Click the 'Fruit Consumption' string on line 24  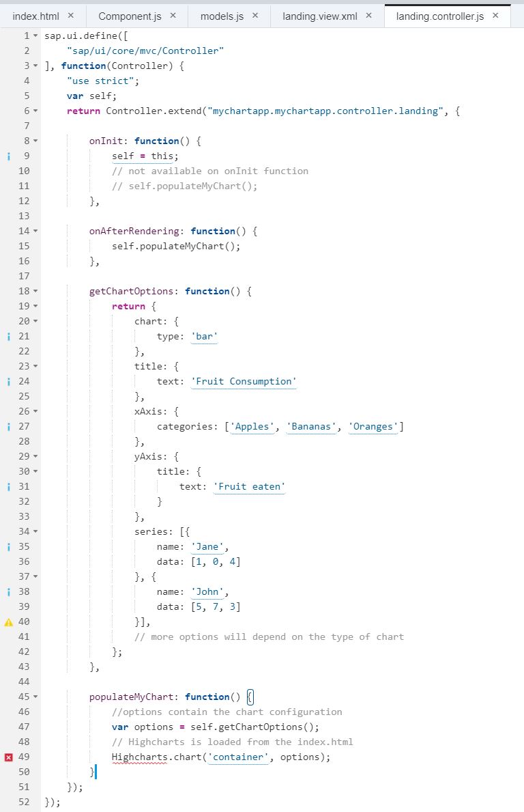click(246, 381)
